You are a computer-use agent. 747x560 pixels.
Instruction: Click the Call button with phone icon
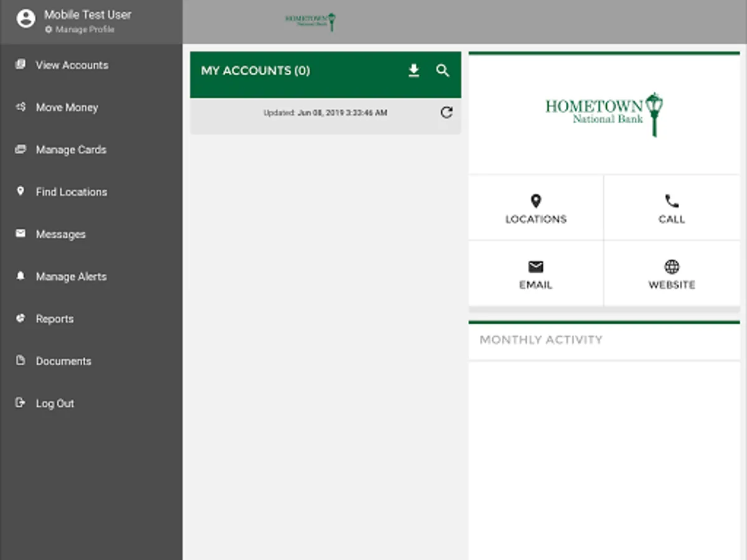coord(672,208)
